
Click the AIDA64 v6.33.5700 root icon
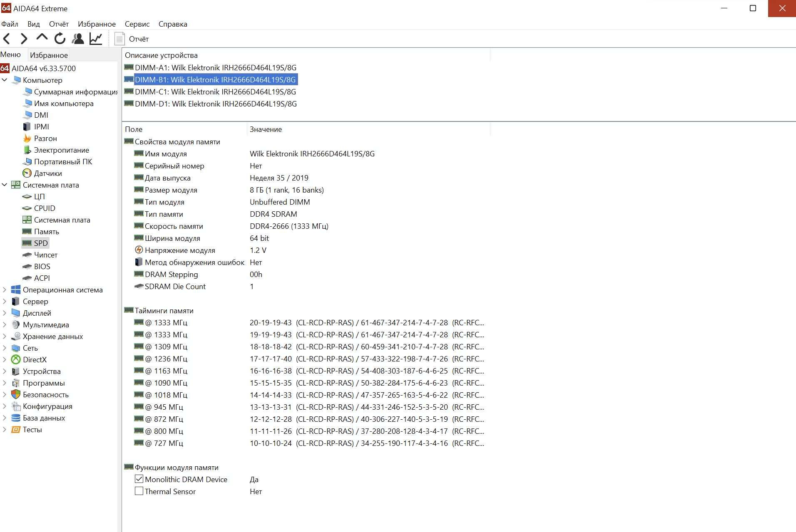click(5, 68)
